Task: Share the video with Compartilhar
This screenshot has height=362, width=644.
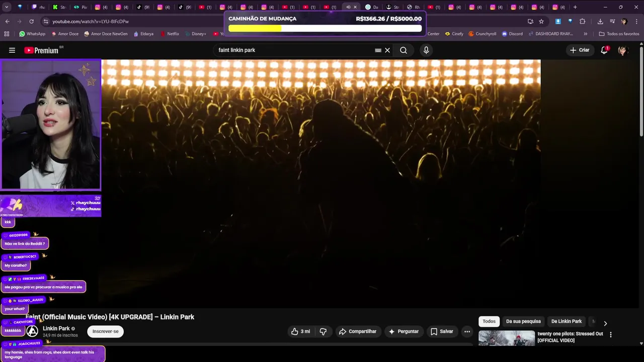Action: (358, 331)
